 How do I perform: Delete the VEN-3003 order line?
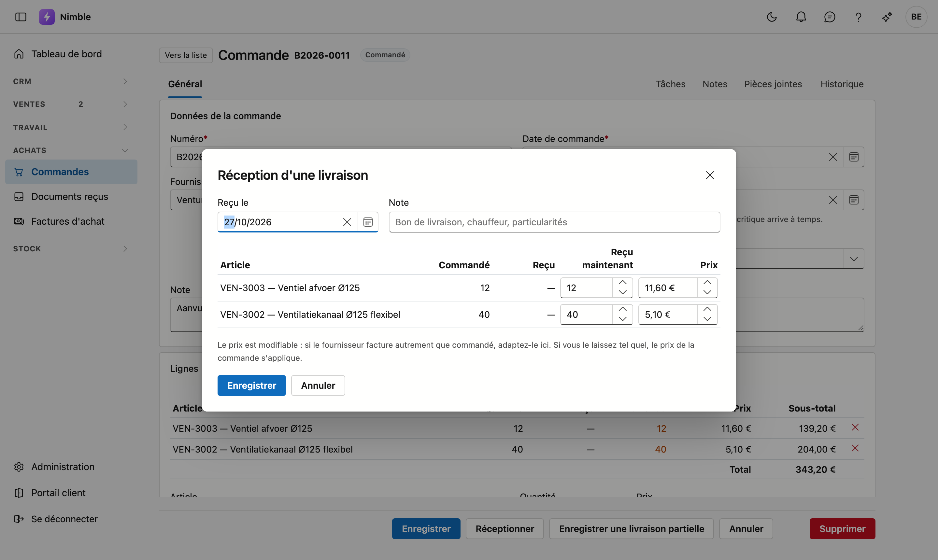855,427
